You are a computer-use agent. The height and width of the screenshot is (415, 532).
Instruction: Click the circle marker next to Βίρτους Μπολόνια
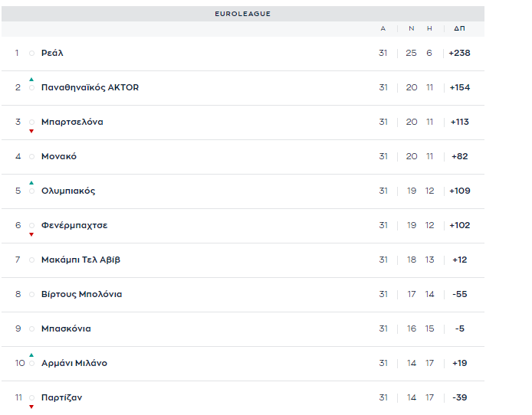[31, 294]
